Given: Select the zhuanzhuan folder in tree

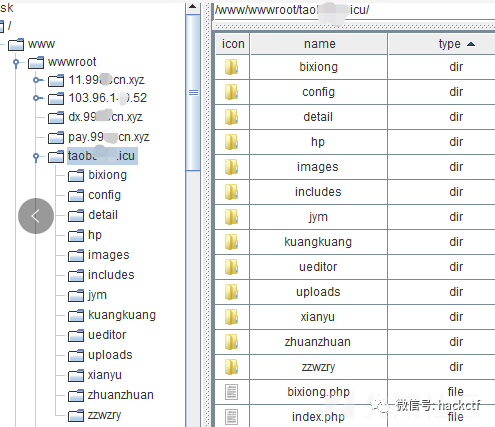Looking at the screenshot, I should click(120, 395).
